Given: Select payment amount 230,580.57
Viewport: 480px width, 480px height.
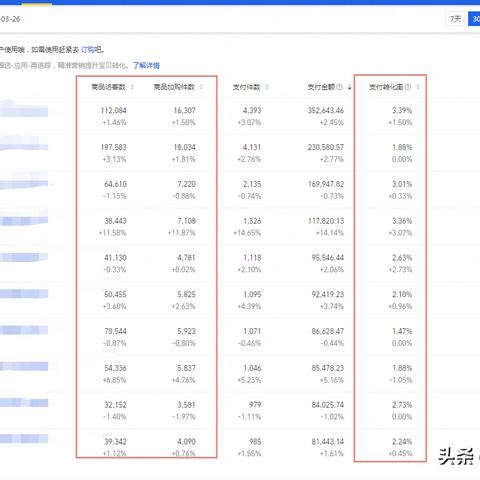Looking at the screenshot, I should coord(326,147).
